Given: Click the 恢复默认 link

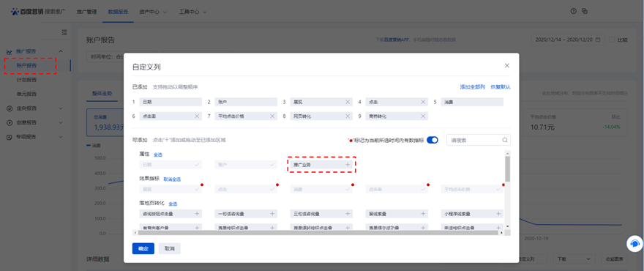Looking at the screenshot, I should pyautogui.click(x=501, y=87).
